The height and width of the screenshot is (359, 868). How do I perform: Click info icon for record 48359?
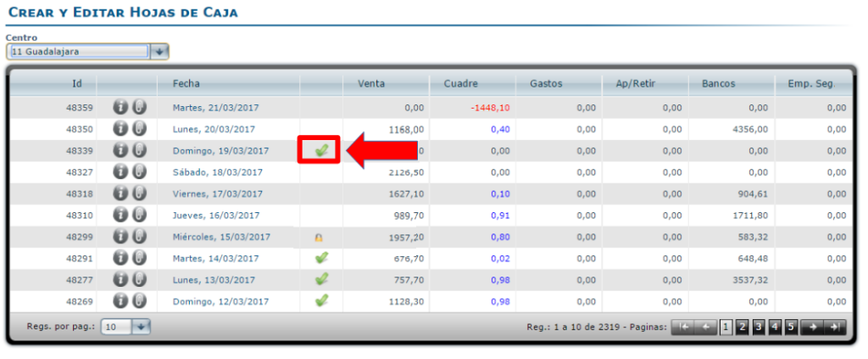coord(121,108)
